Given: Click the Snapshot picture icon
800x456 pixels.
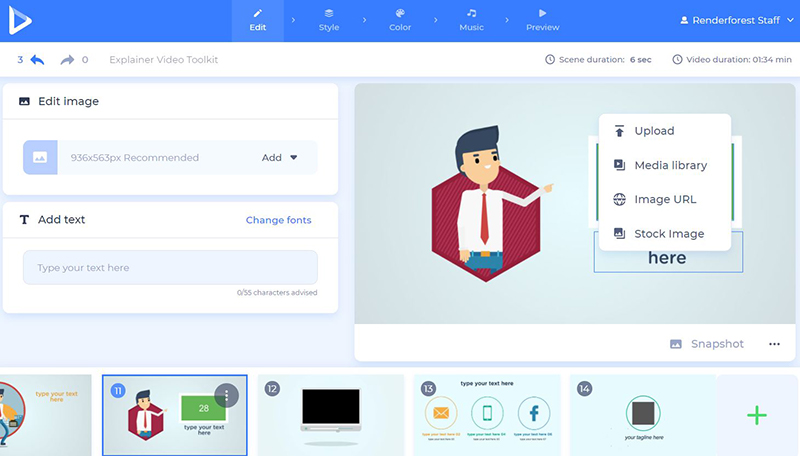Looking at the screenshot, I should 676,344.
